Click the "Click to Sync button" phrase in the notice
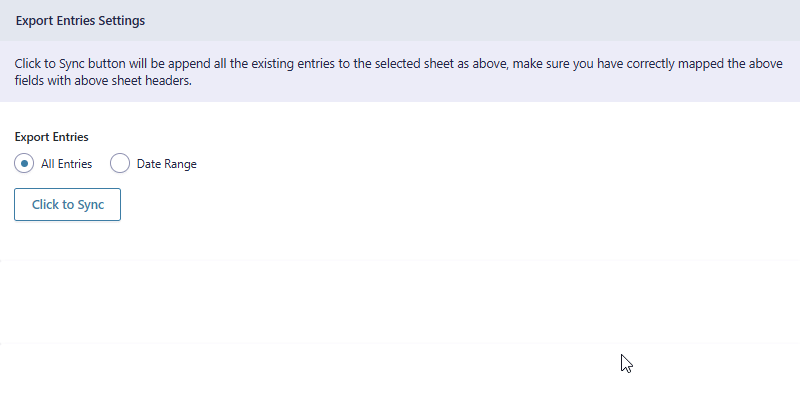 (70, 64)
